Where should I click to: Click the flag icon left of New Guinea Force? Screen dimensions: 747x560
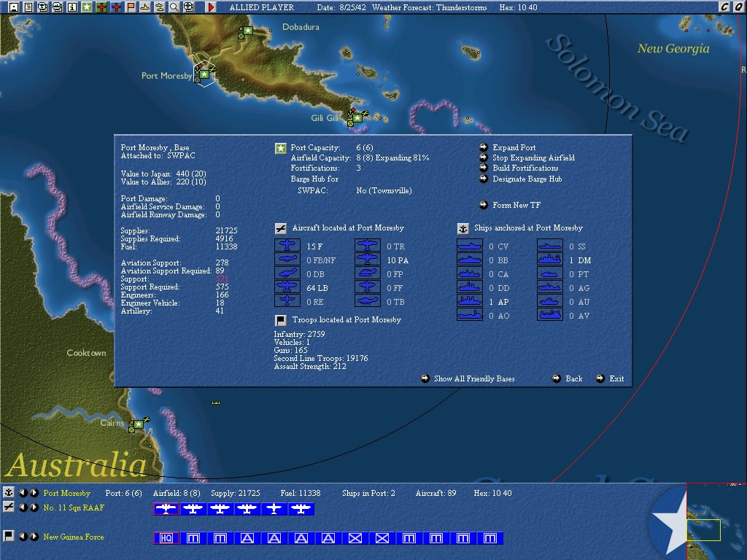pos(9,536)
